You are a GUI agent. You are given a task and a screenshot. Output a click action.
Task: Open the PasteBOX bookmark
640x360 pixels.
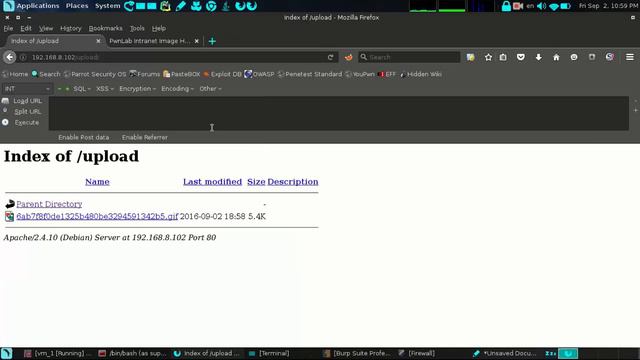point(182,74)
